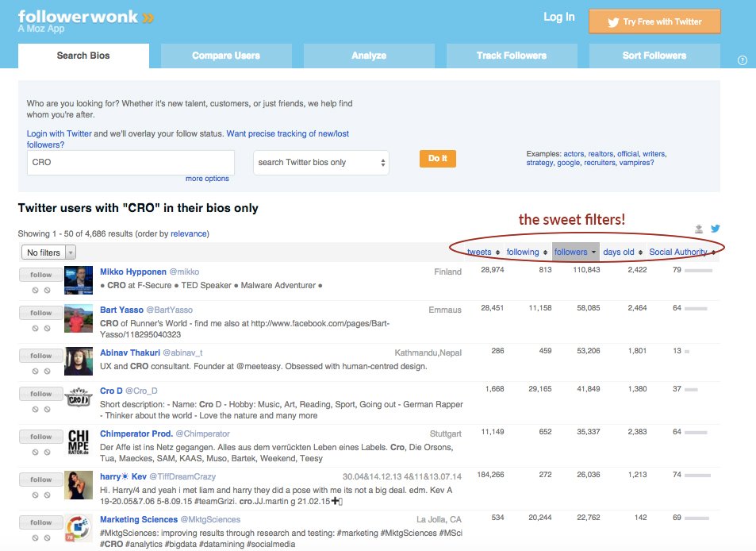Follow Bart Yasso
Viewport: 756px width, 551px height.
point(41,313)
